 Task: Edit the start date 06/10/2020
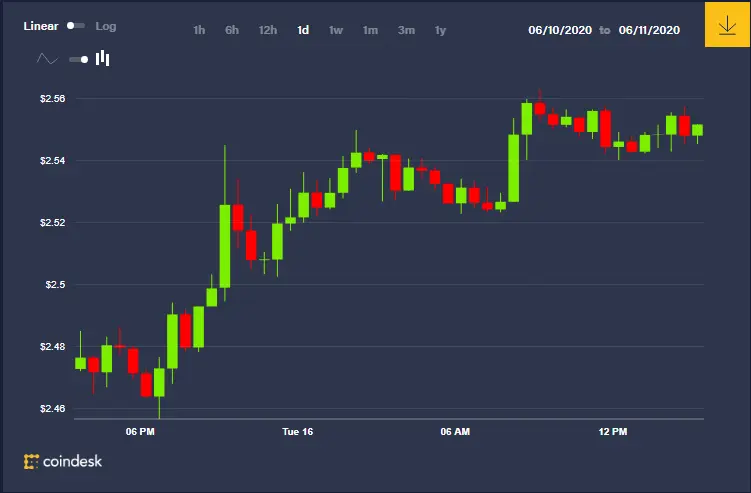pyautogui.click(x=560, y=30)
